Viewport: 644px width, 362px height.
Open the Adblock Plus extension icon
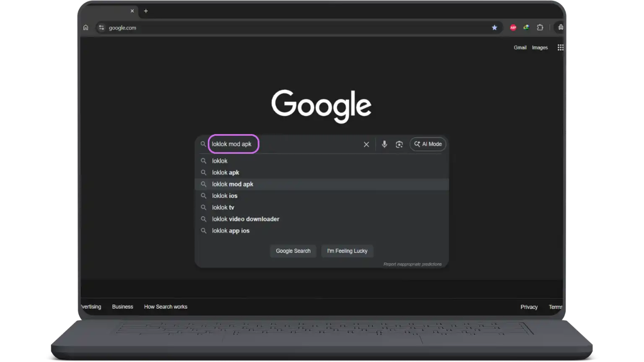click(513, 28)
